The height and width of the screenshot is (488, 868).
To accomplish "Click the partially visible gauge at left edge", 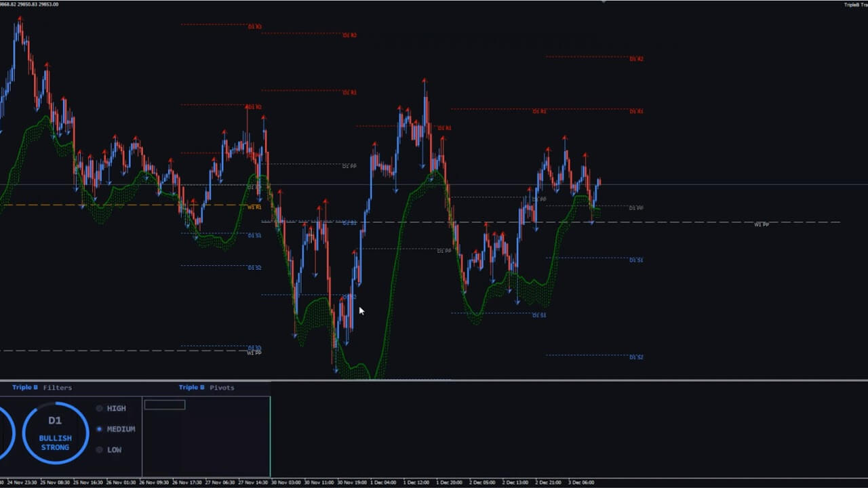I will [5, 433].
